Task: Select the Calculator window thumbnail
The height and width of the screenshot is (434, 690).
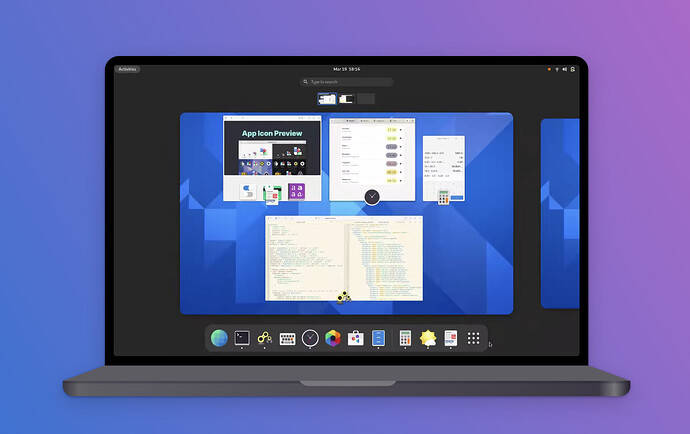Action: point(443,168)
